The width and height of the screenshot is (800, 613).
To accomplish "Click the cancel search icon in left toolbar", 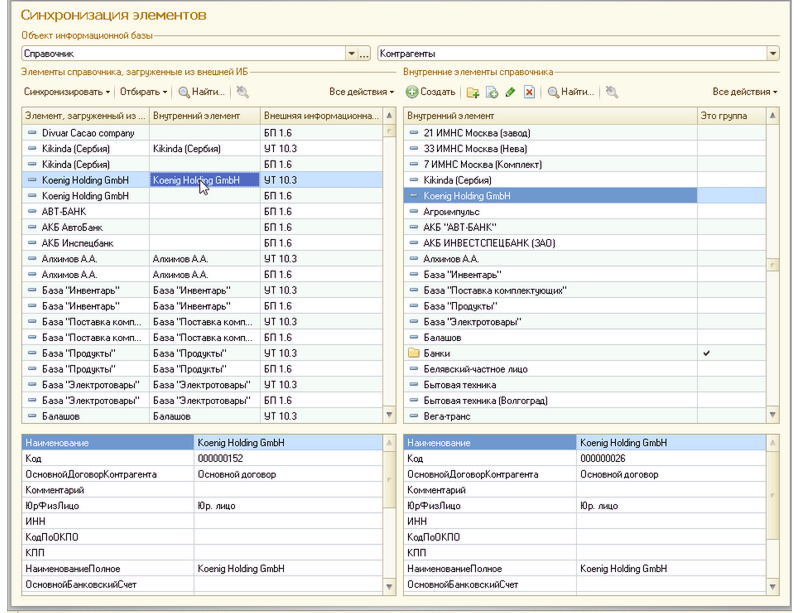I will coord(243,92).
